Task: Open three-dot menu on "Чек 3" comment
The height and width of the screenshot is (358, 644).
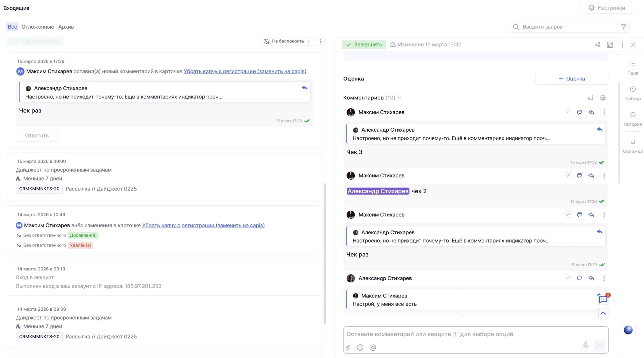Action: point(604,112)
